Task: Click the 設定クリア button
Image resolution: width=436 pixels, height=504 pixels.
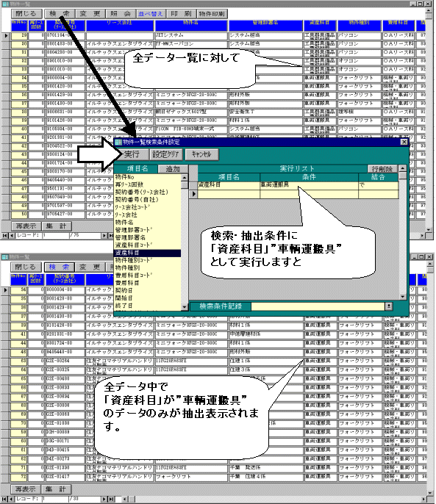Action: (165, 154)
